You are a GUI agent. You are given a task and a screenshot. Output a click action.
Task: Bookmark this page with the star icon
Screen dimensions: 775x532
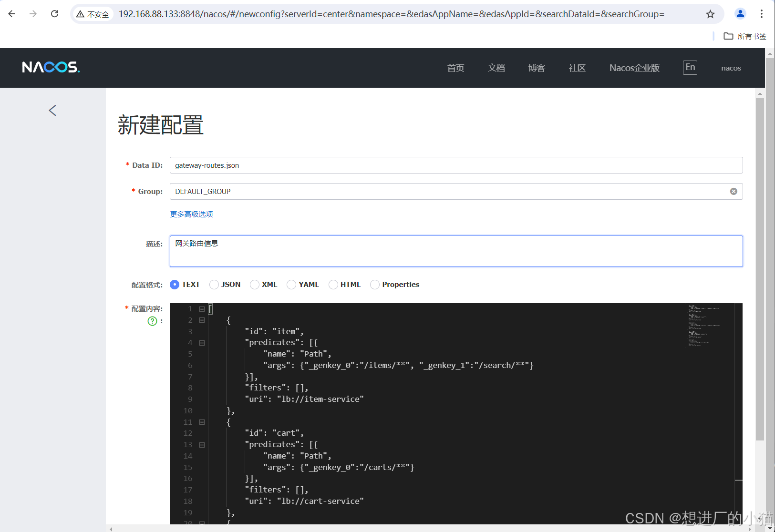coord(711,14)
